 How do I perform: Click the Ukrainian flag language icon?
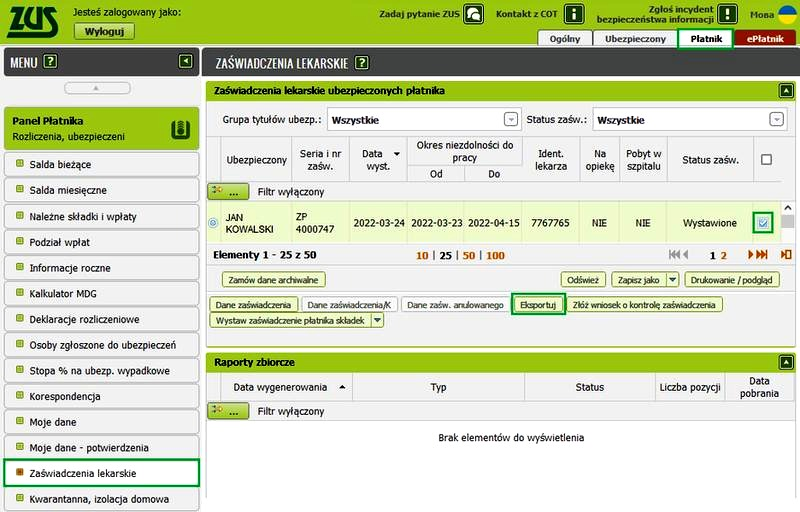(788, 14)
